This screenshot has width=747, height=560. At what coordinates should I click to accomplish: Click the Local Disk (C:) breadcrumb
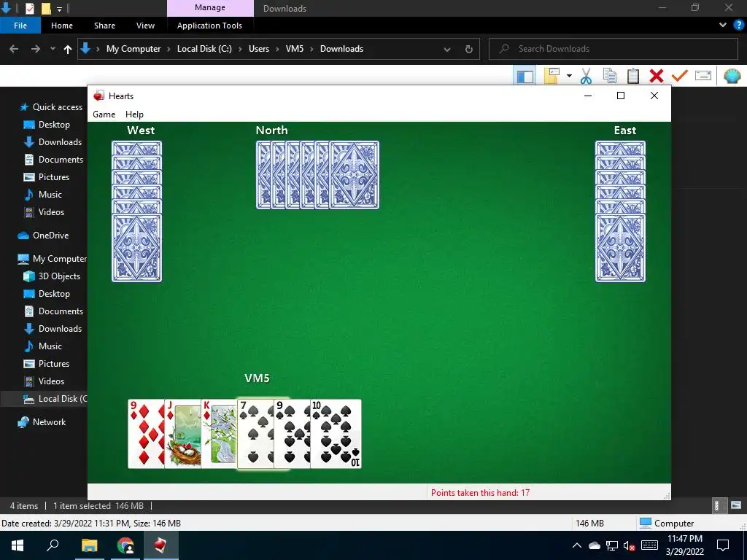click(x=204, y=49)
